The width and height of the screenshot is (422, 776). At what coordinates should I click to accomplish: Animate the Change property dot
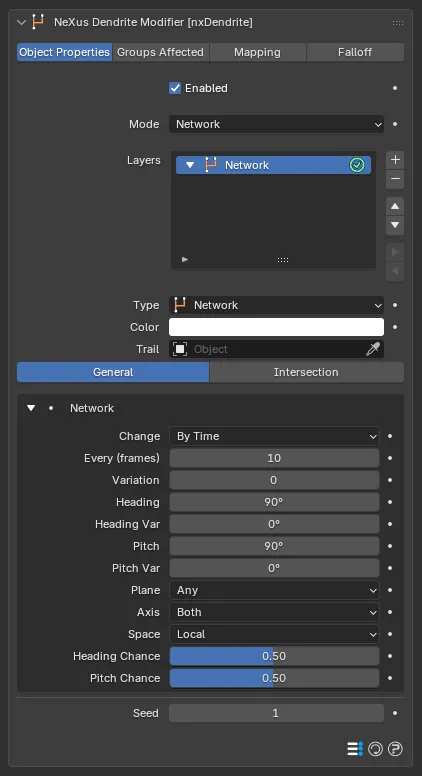(x=390, y=436)
